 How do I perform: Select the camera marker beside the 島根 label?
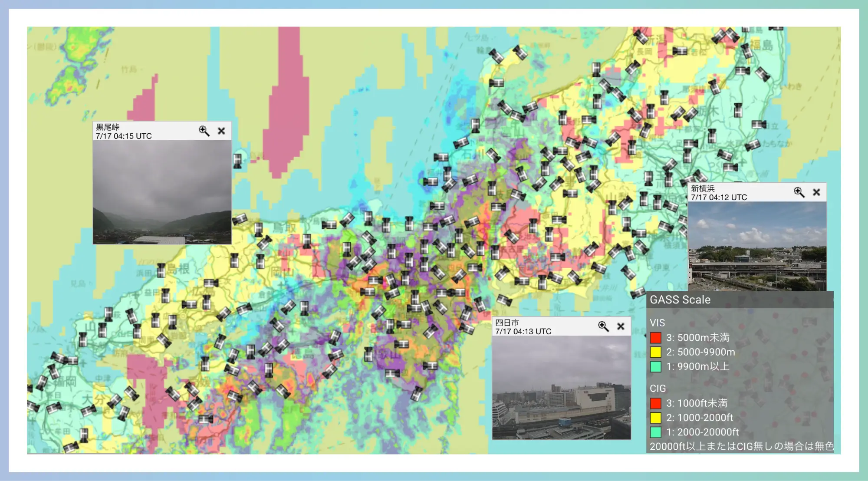[x=161, y=270]
